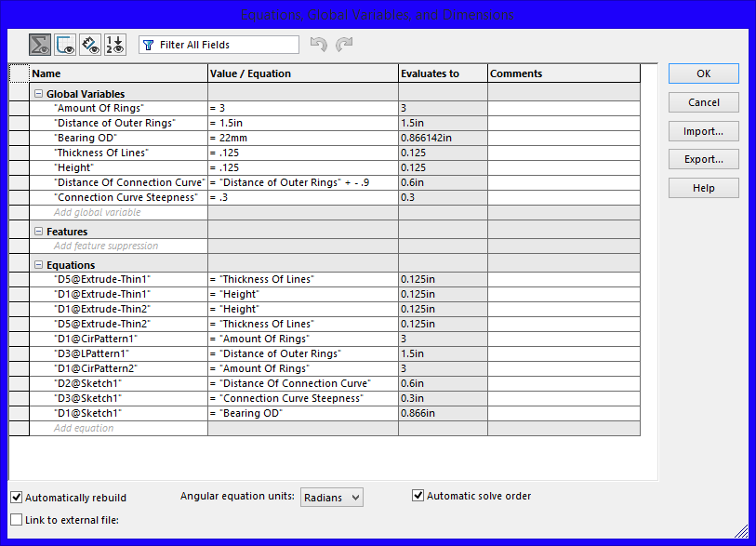Confirm with the OK button
Image resolution: width=756 pixels, height=546 pixels.
[703, 73]
